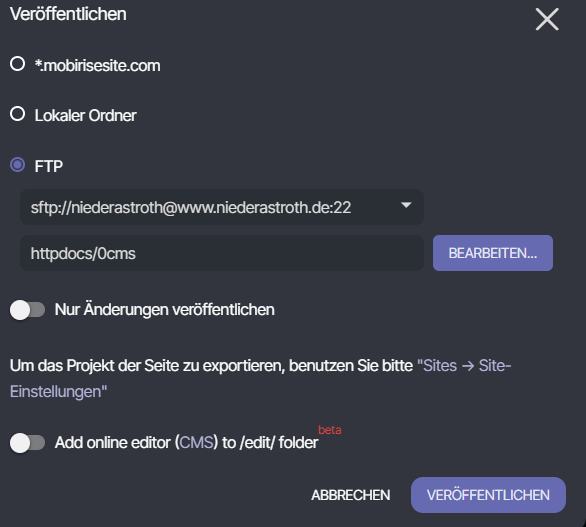Focus the httpdocs/0cms folder path field
Viewport: 586px width, 527px height.
222,253
